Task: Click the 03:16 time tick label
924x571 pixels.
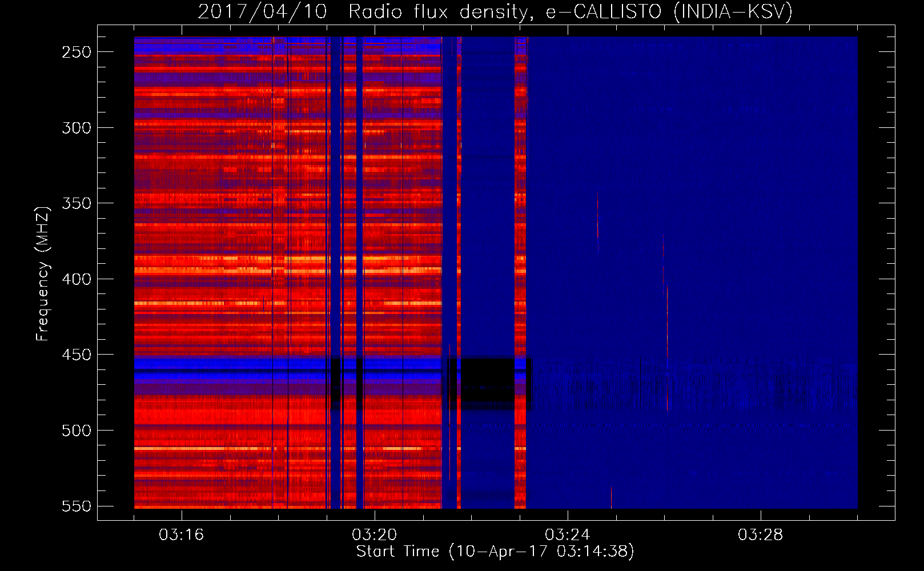Action: pos(182,534)
